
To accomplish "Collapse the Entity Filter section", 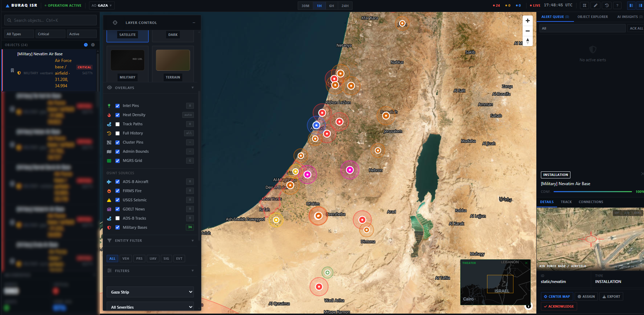I will [x=192, y=241].
